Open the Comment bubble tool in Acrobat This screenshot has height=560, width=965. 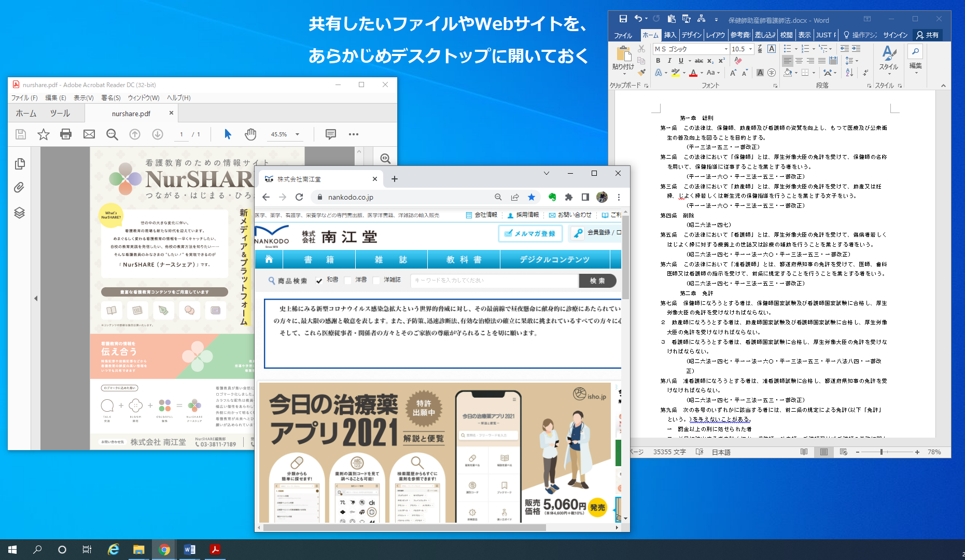coord(330,134)
